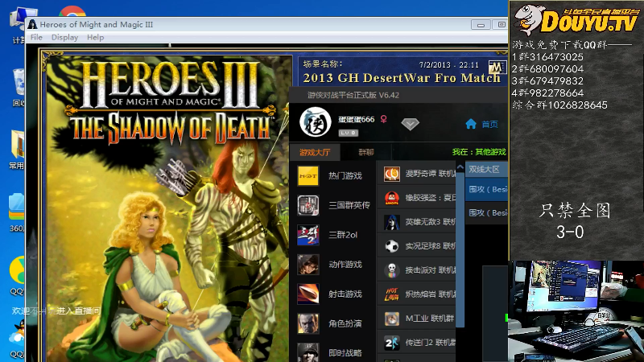Select 三群2ol category text
The image size is (644, 362).
(343, 235)
